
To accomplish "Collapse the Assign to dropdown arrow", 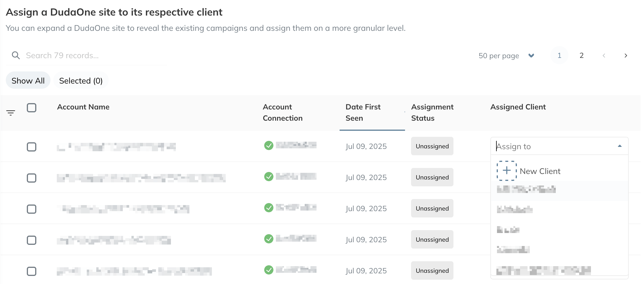I will 619,146.
